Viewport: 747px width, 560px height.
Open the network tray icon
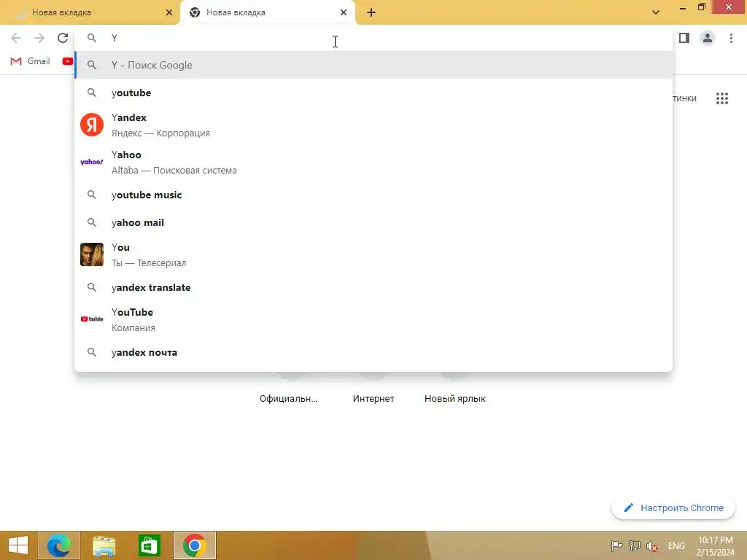(634, 545)
